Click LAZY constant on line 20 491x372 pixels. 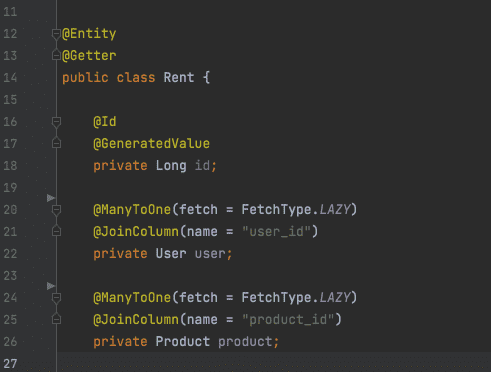pos(335,210)
